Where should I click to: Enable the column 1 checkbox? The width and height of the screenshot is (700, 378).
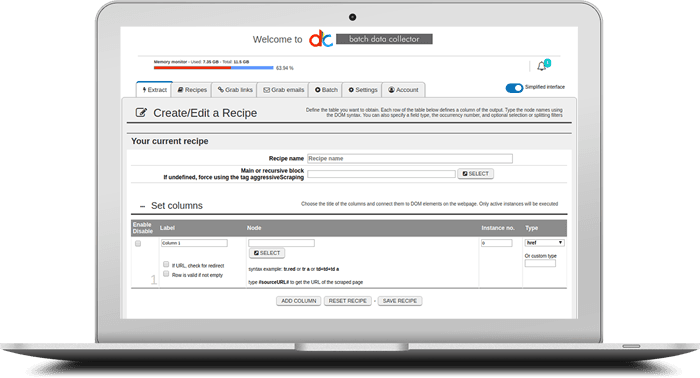(x=138, y=243)
